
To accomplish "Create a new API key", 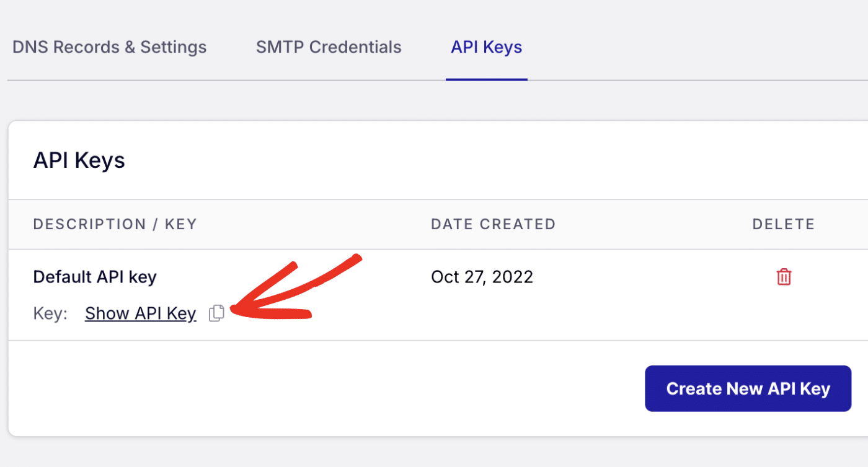I will coord(748,388).
